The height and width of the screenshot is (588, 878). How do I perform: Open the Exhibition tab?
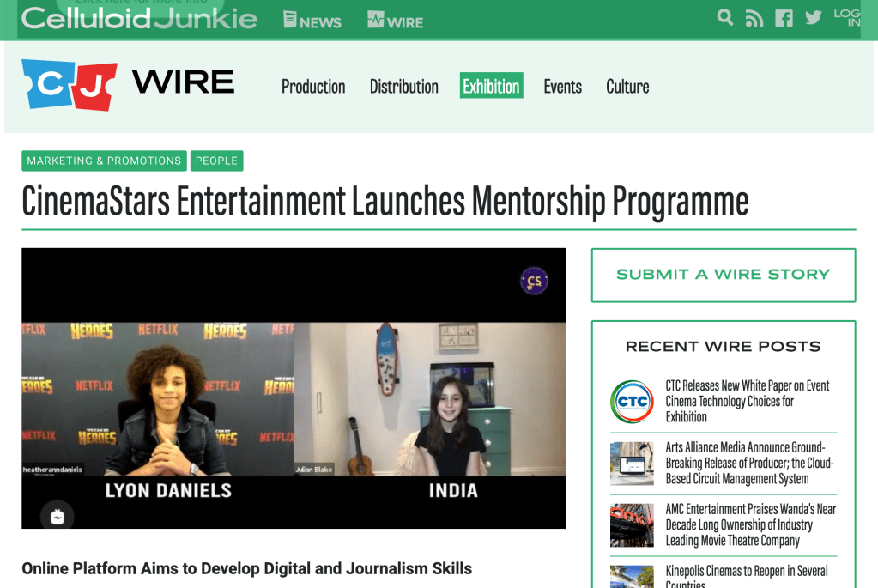(492, 86)
